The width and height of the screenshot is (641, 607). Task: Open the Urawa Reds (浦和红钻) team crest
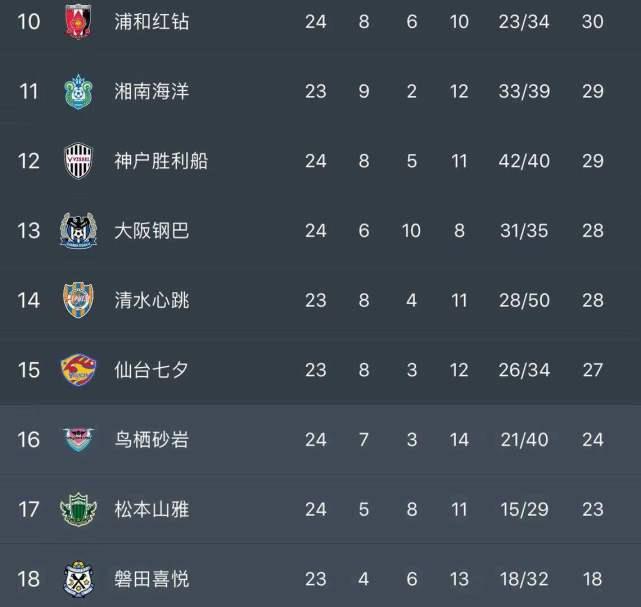pyautogui.click(x=78, y=21)
